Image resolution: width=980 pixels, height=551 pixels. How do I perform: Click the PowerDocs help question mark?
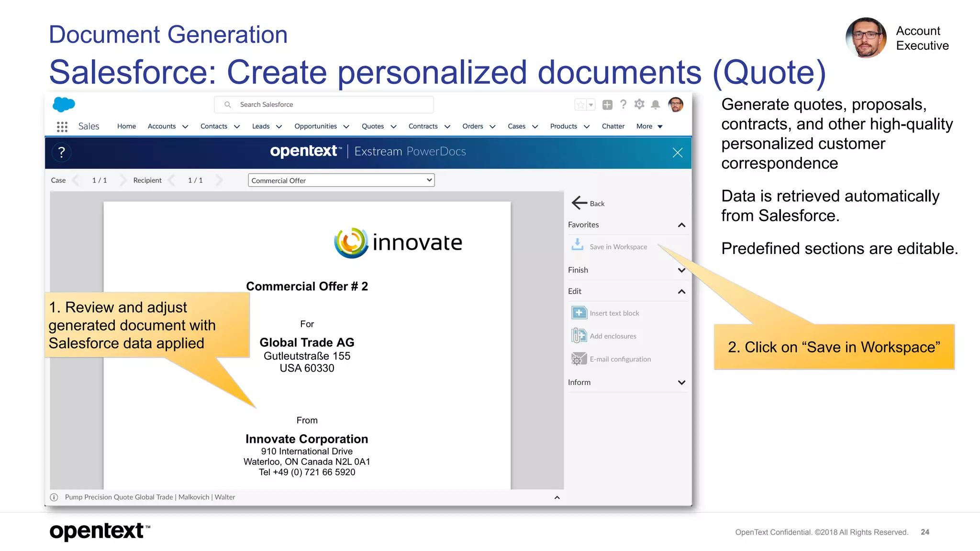(x=61, y=153)
